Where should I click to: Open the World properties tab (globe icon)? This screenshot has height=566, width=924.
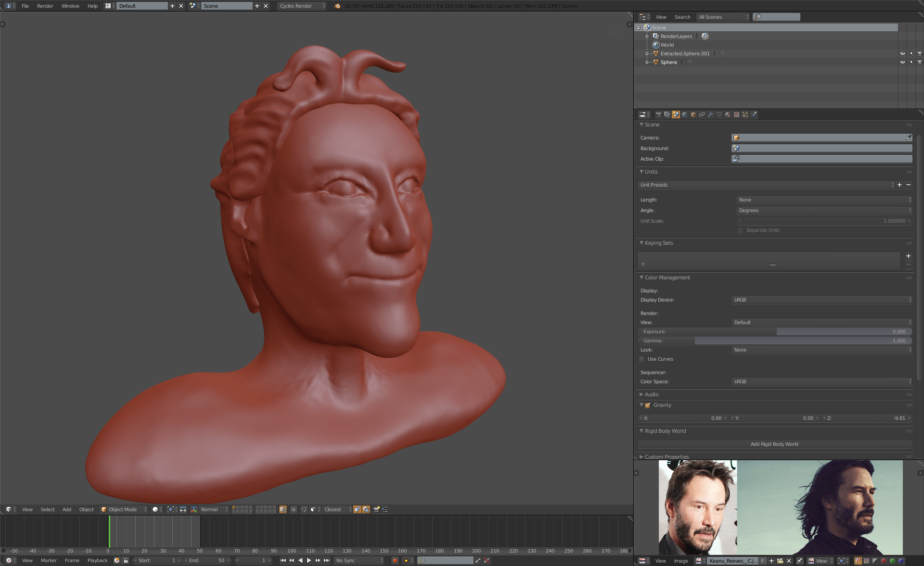tap(684, 114)
